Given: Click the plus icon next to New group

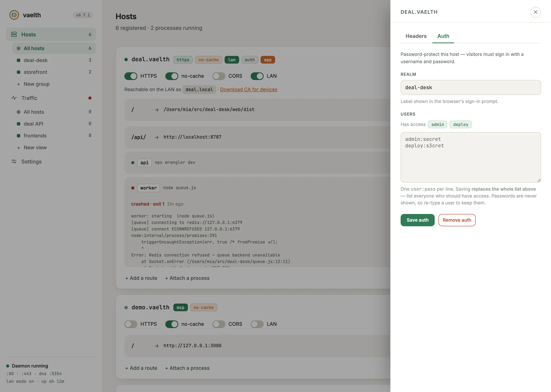Looking at the screenshot, I should [x=18, y=84].
